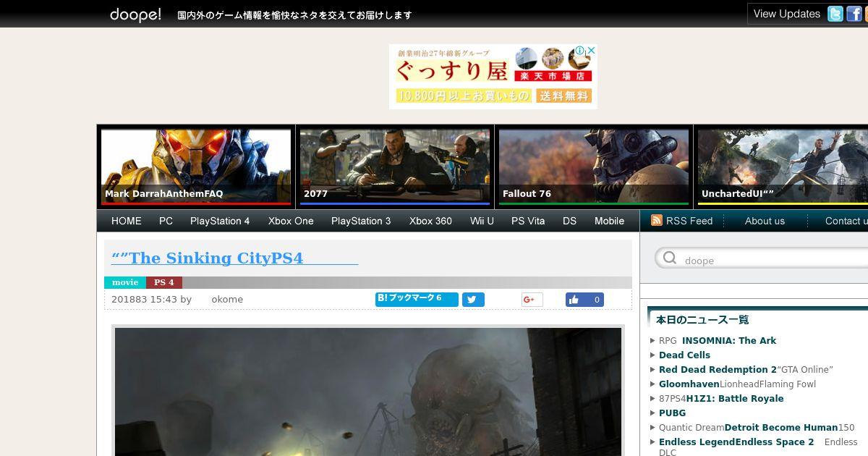The height and width of the screenshot is (456, 868).
Task: Close the ad with the X icon
Action: coord(591,51)
